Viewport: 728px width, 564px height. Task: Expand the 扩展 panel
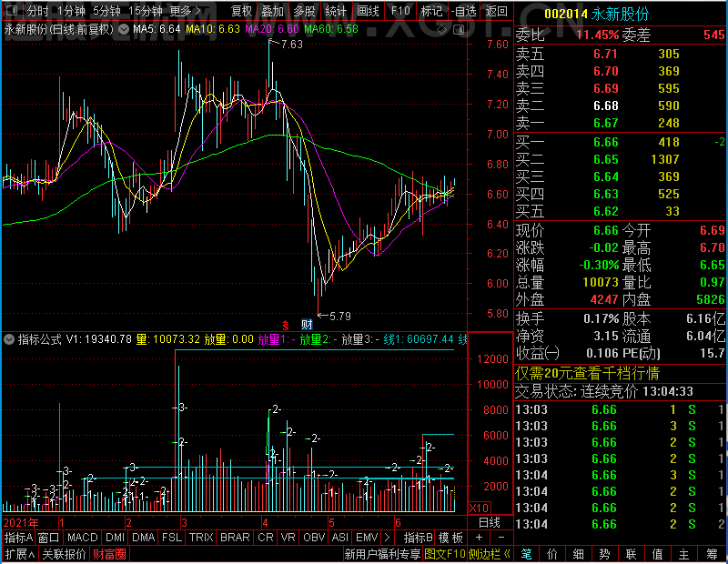point(19,554)
